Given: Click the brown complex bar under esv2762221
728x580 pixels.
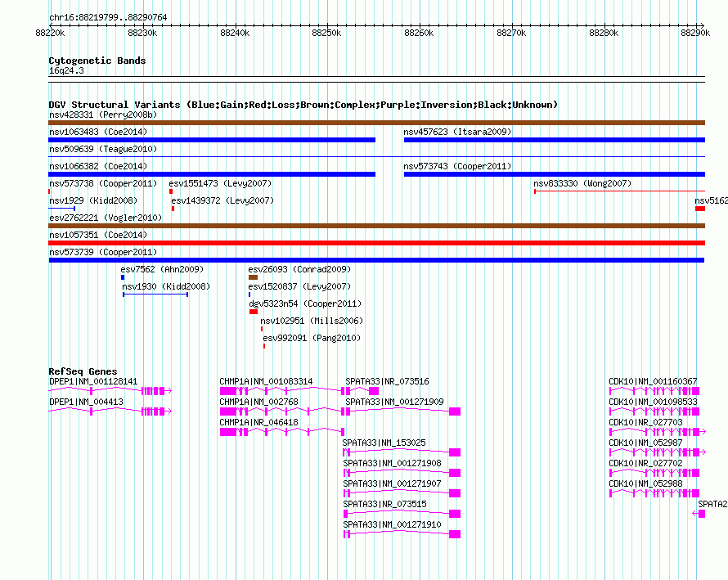Looking at the screenshot, I should (x=376, y=226).
